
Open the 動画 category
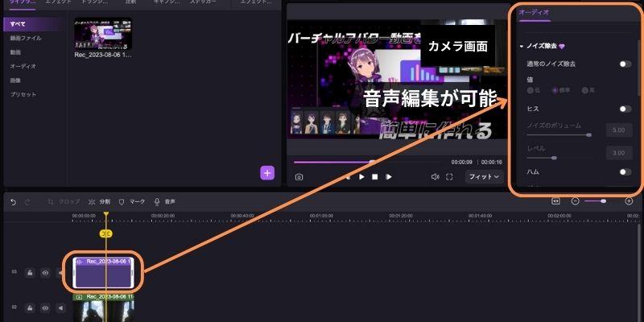[15, 52]
